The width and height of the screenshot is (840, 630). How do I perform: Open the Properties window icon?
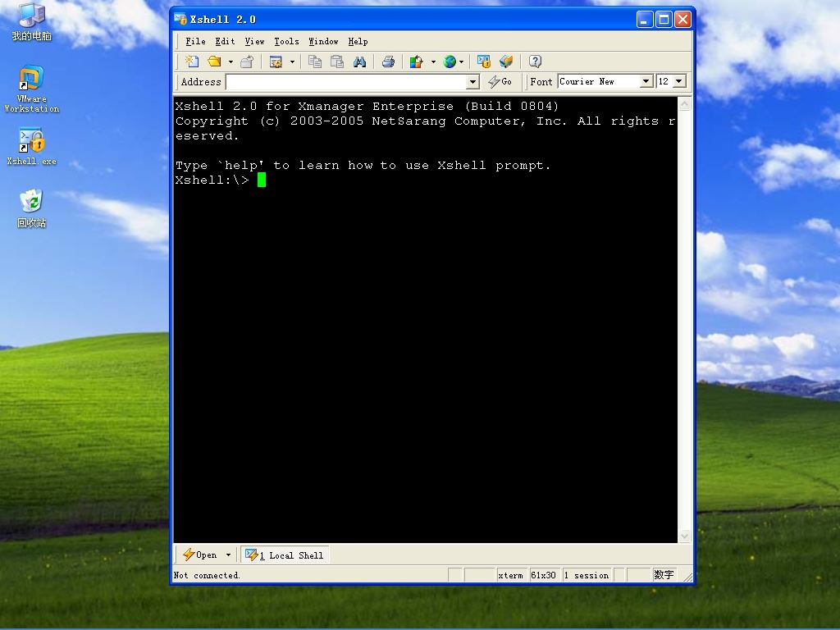(x=276, y=62)
